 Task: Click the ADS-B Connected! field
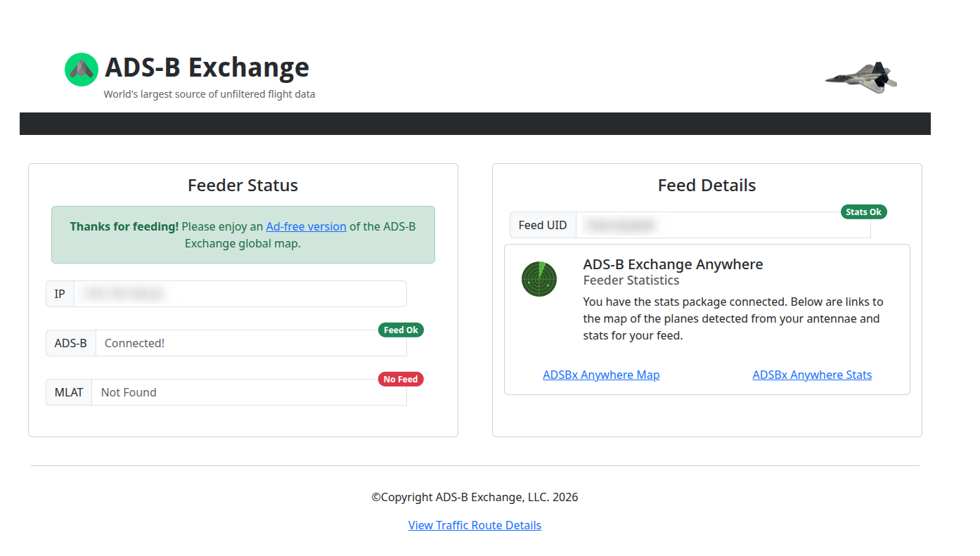tap(252, 343)
